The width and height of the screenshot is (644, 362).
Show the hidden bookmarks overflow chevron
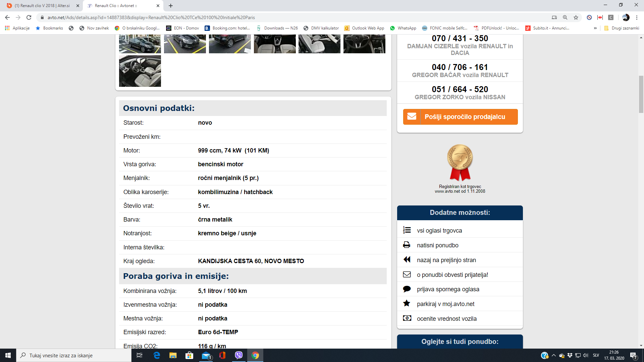click(595, 28)
